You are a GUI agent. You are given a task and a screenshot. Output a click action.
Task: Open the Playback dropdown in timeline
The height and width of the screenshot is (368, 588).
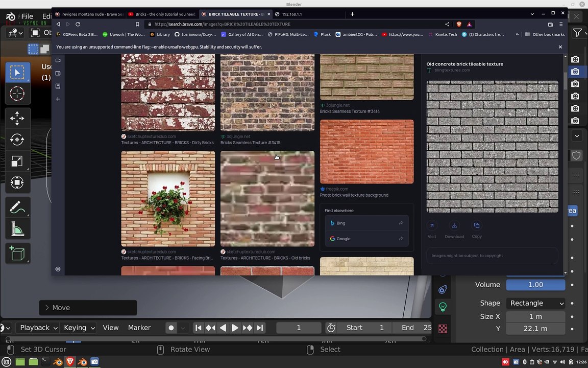[38, 328]
